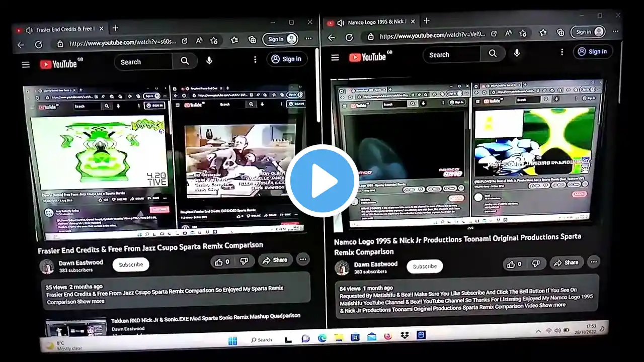
Task: Open Edge Settings and more, right window
Action: coord(615,31)
